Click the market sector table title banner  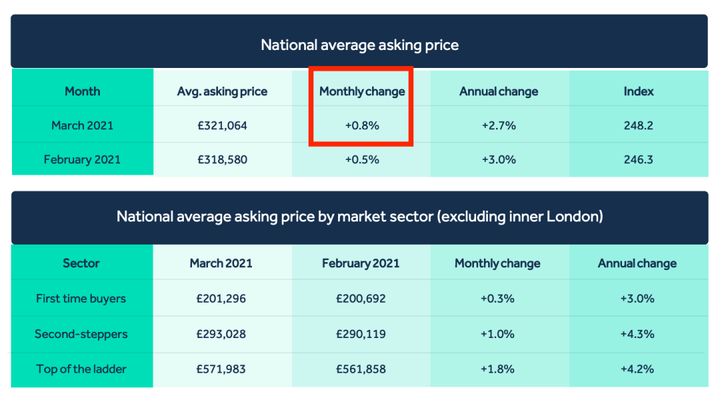pos(360,217)
